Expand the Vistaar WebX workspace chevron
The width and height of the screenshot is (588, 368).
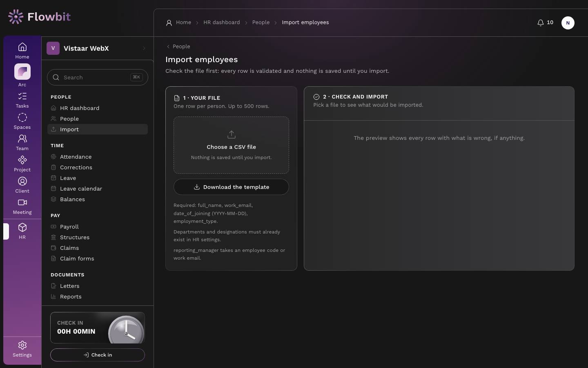click(x=144, y=48)
